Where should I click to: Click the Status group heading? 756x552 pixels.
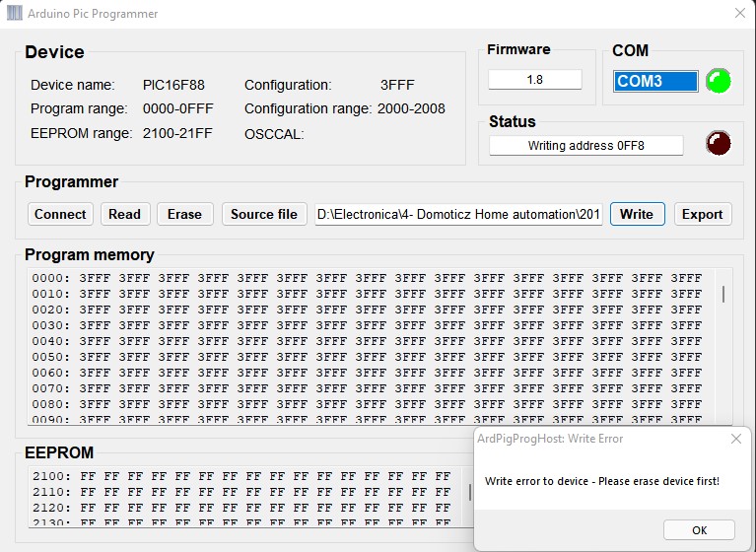pyautogui.click(x=512, y=121)
